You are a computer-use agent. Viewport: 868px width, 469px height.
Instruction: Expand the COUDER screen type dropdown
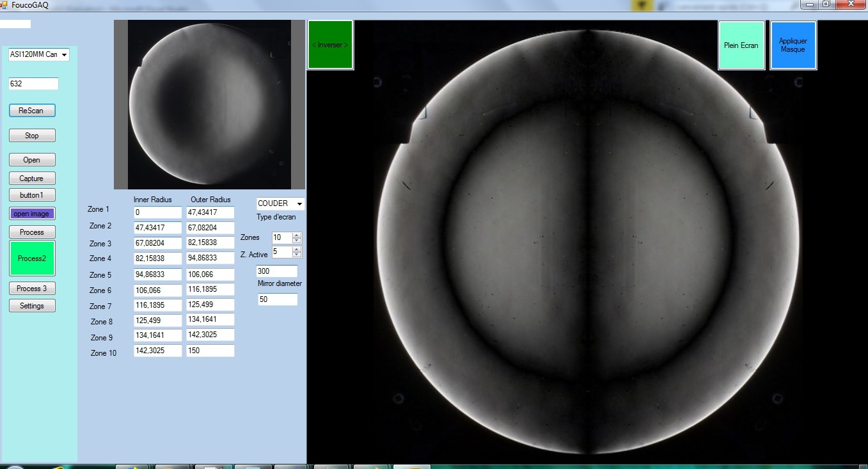pyautogui.click(x=280, y=203)
